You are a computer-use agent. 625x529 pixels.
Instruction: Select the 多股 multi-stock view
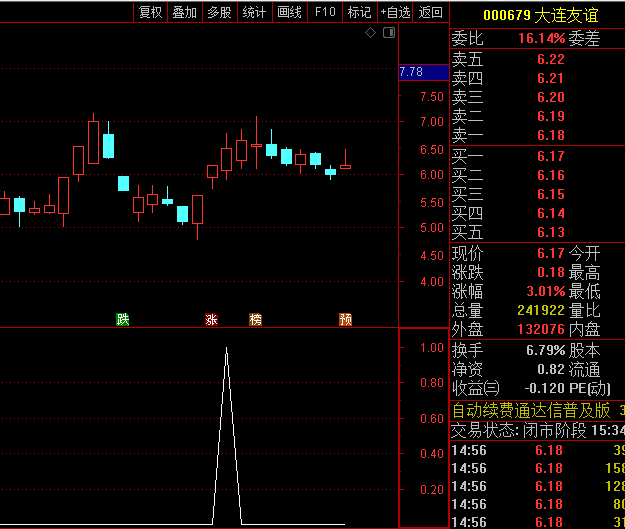(220, 12)
